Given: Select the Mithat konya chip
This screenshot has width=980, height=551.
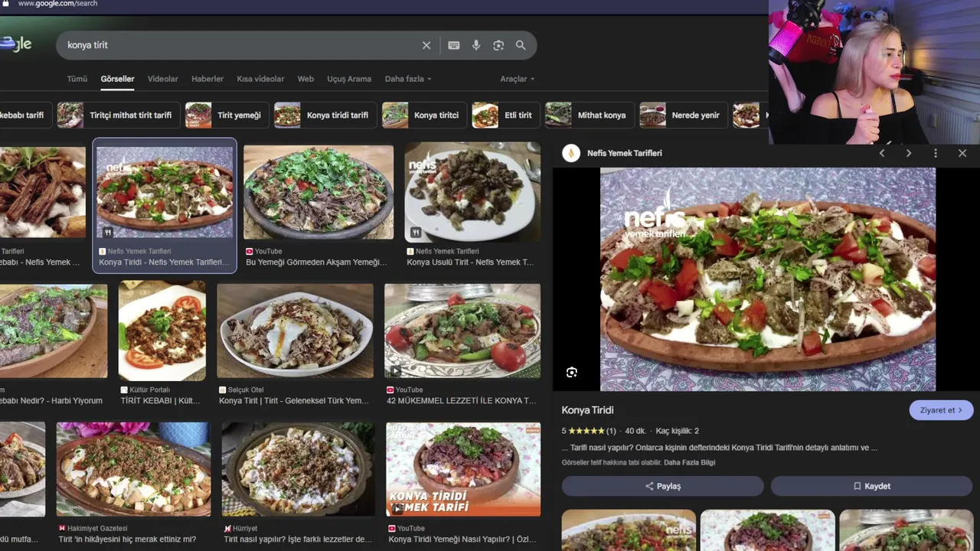Looking at the screenshot, I should (590, 115).
